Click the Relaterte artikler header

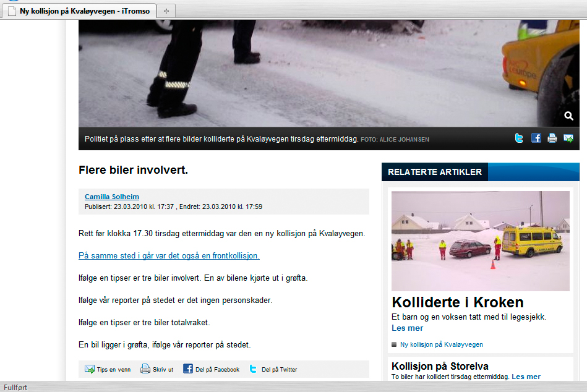point(435,172)
